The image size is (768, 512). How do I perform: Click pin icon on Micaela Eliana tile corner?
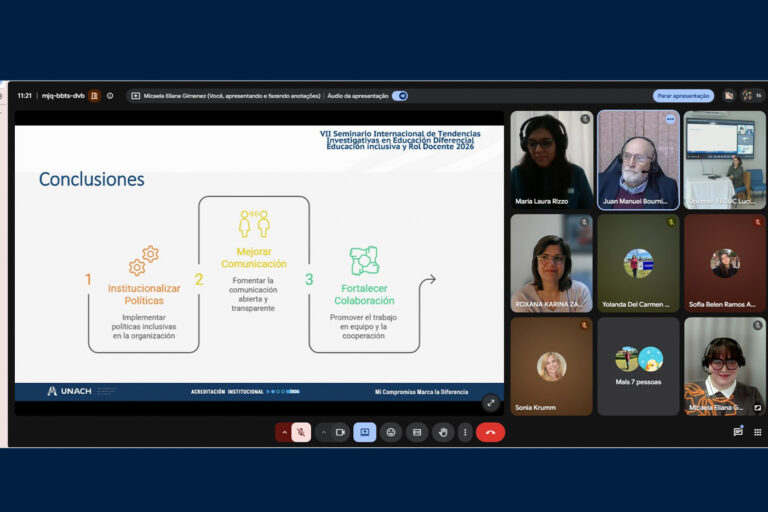(x=758, y=408)
